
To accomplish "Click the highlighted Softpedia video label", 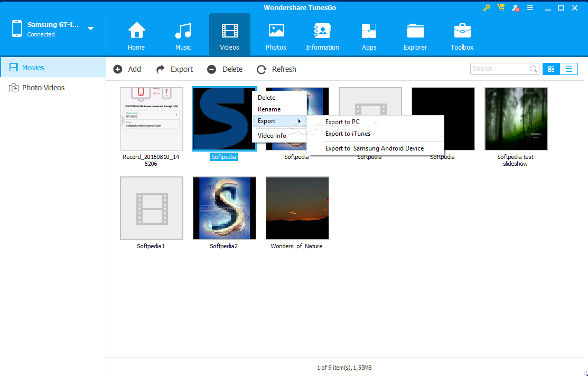I will (x=223, y=157).
